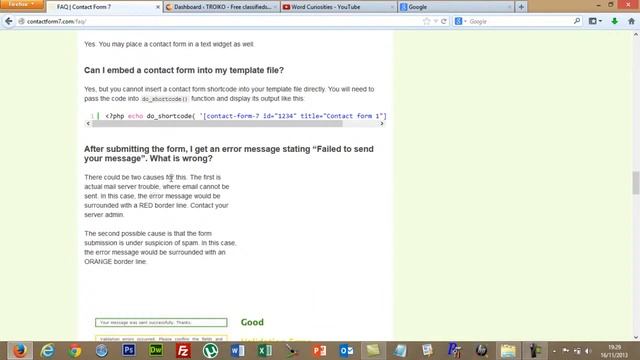
Task: Switch to Word Curiosities YouTube tab
Action: 338,7
